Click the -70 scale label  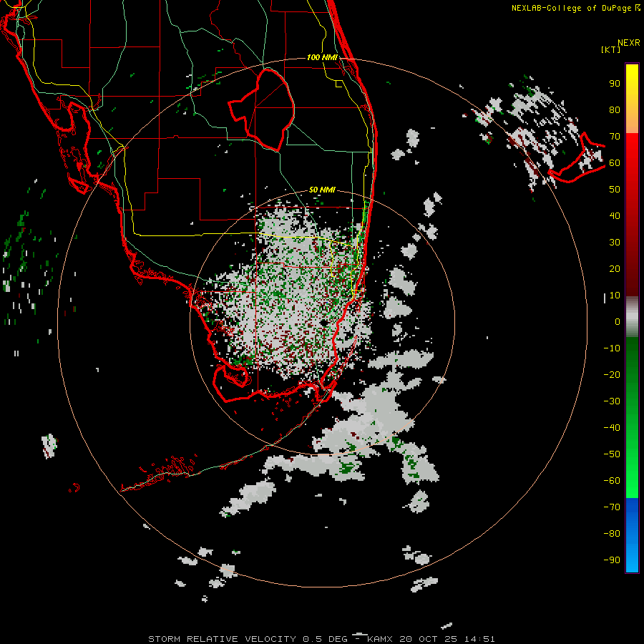coord(612,507)
